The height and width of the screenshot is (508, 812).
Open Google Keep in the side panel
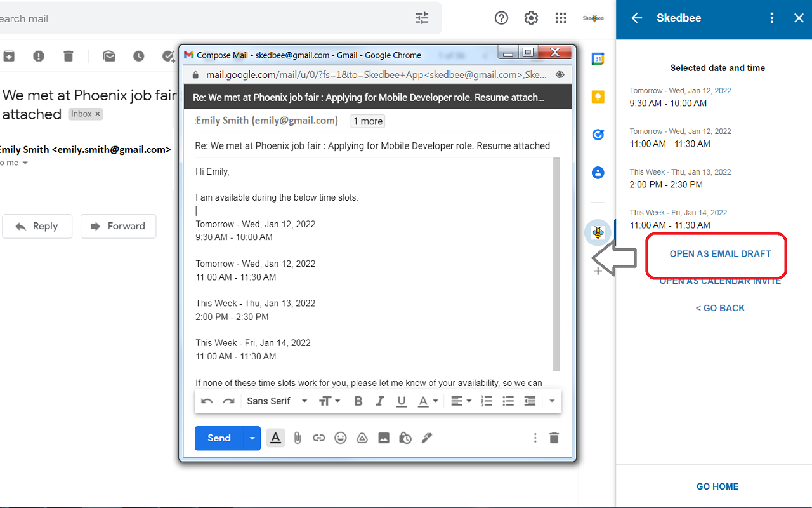pyautogui.click(x=598, y=97)
